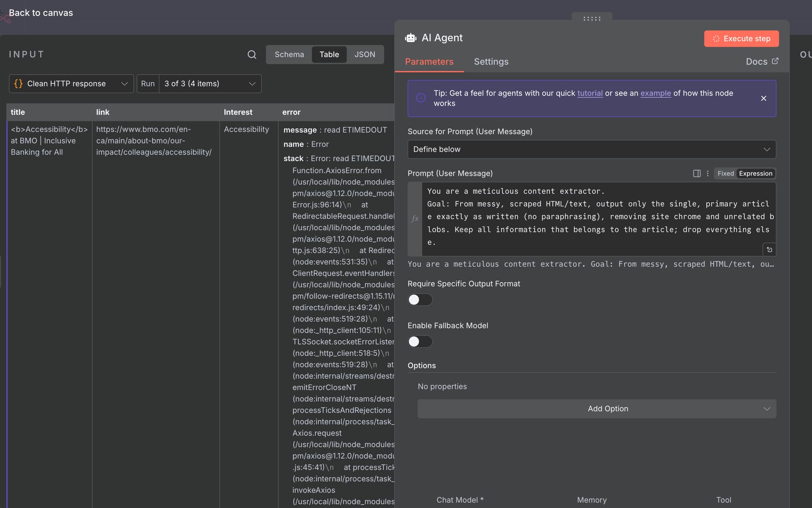Click inside the Prompt user message editor
This screenshot has height=508, width=812.
click(x=598, y=217)
